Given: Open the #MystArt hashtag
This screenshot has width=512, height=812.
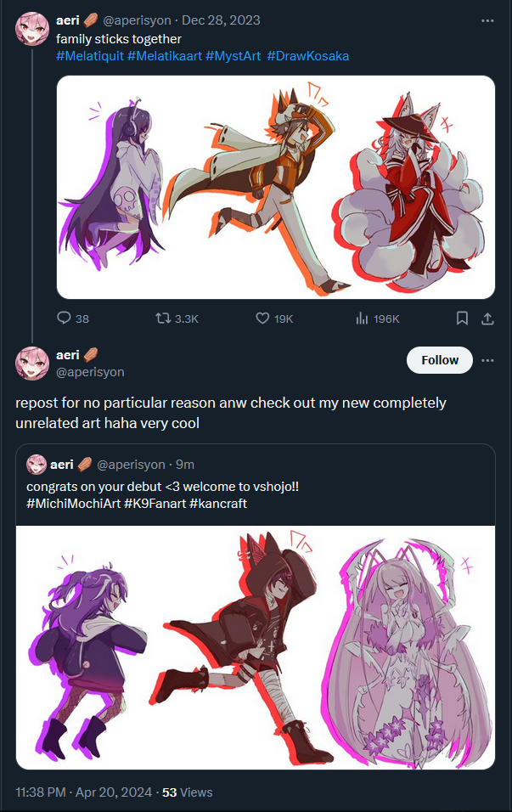Looking at the screenshot, I should 233,56.
